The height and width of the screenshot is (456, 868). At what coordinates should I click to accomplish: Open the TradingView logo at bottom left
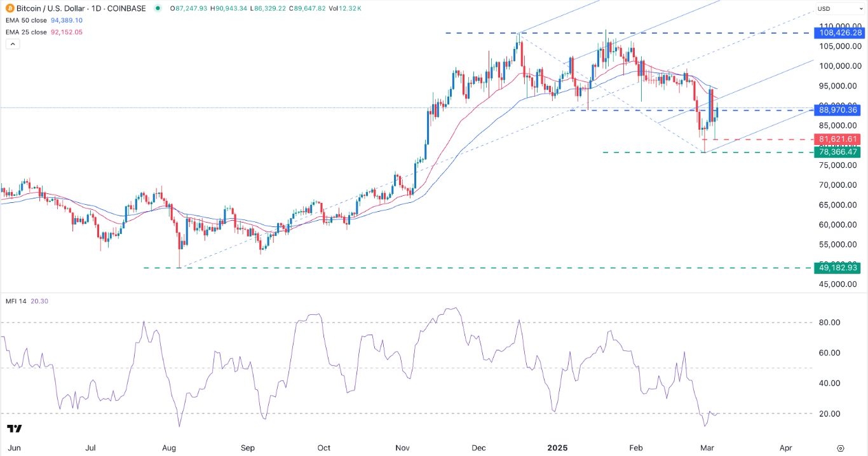15,429
